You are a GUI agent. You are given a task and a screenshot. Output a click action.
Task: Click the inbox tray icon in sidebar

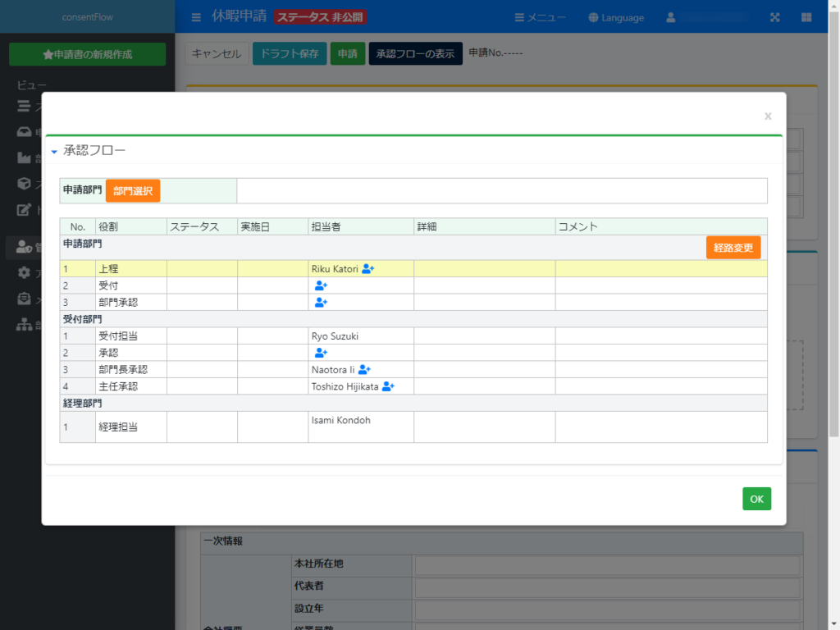click(x=24, y=132)
